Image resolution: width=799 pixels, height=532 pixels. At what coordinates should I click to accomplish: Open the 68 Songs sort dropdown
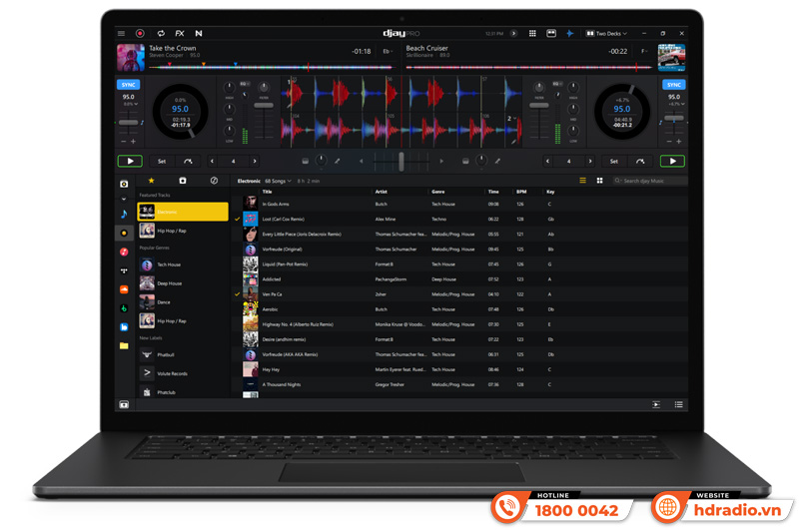279,182
